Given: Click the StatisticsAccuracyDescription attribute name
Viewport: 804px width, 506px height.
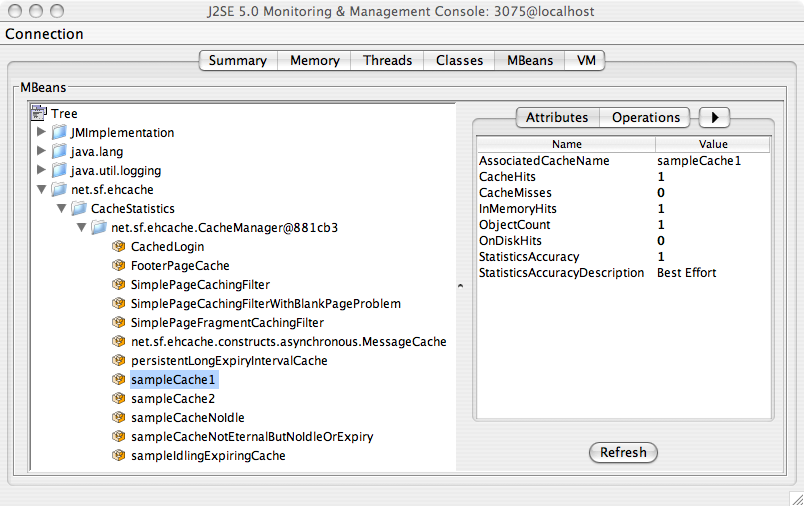Looking at the screenshot, I should click(x=561, y=272).
